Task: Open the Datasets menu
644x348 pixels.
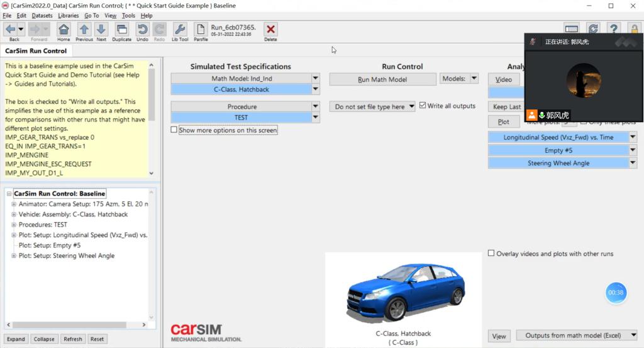Action: click(x=42, y=15)
